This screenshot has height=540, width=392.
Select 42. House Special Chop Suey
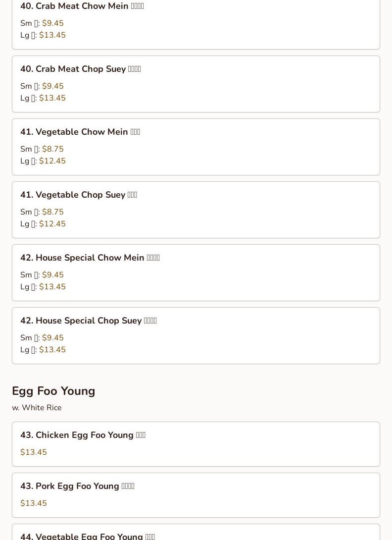[x=196, y=336]
